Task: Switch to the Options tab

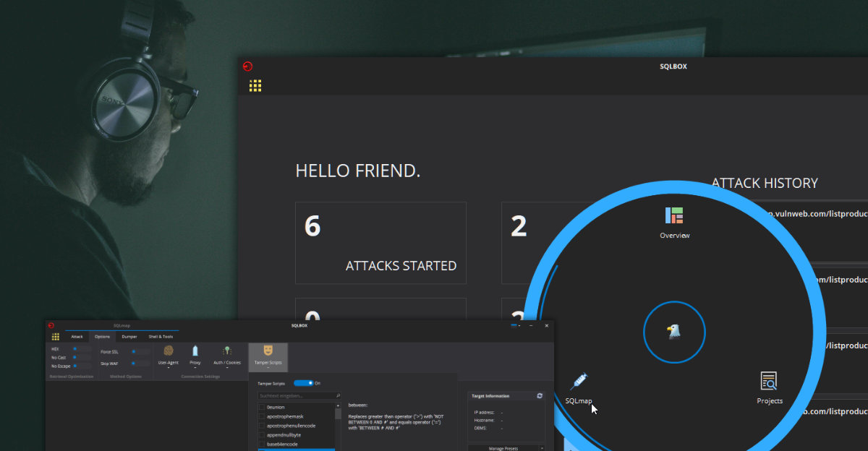Action: (x=102, y=337)
